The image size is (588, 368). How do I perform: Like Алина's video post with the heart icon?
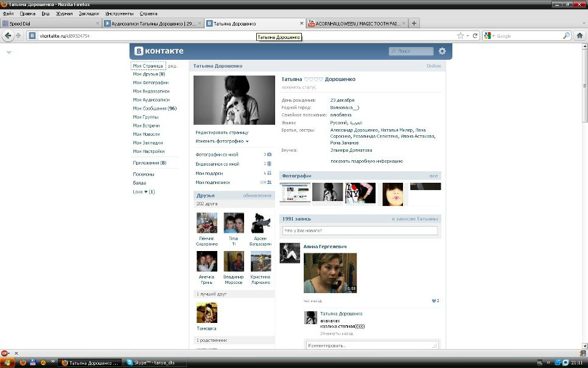[434, 301]
